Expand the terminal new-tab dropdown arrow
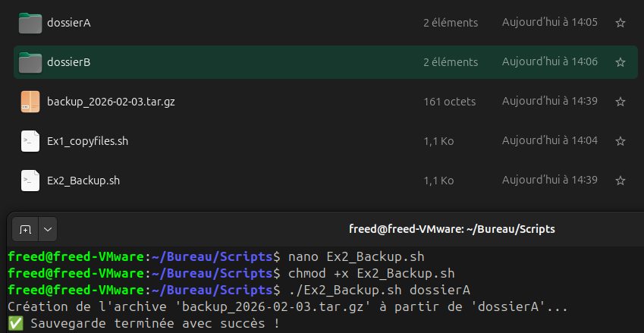644x333 pixels. tap(47, 229)
